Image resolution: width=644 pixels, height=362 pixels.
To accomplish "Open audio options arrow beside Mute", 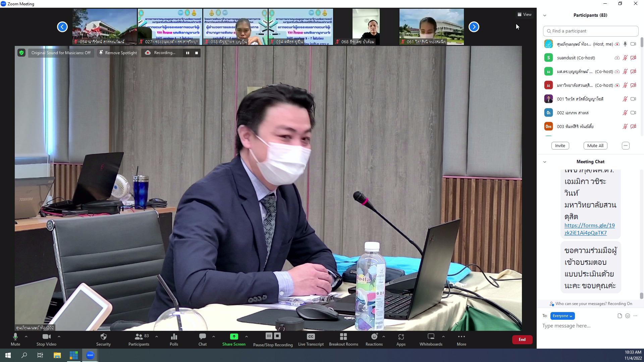I will pyautogui.click(x=26, y=337).
